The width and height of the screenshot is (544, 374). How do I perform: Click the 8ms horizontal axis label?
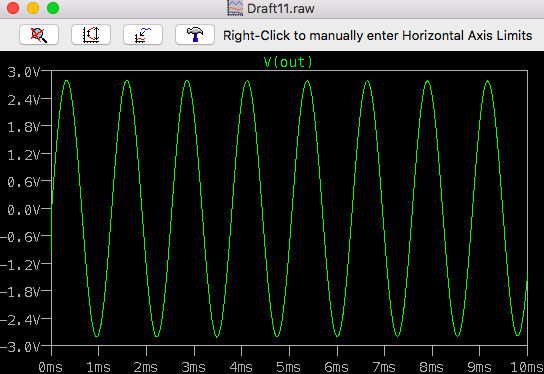click(431, 367)
